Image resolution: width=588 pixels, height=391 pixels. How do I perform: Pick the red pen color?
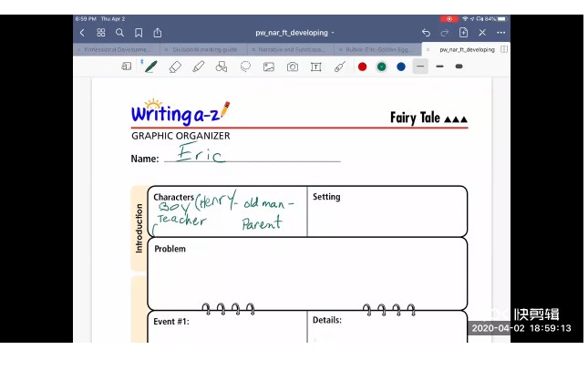[x=362, y=67]
